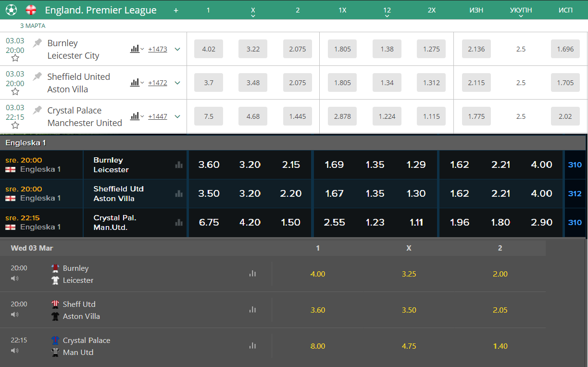Expand the Crystal Palace vs Manchester United row chevron

click(x=177, y=116)
